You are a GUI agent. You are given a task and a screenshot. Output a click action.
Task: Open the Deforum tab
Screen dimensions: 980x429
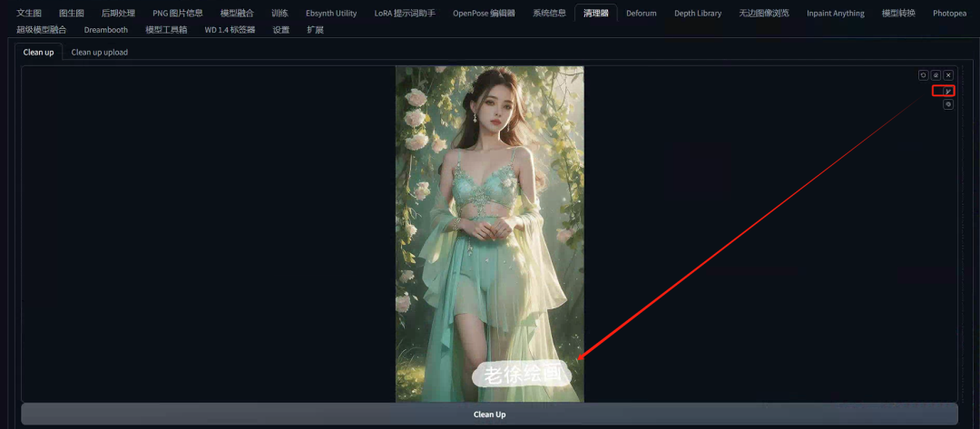click(x=642, y=13)
